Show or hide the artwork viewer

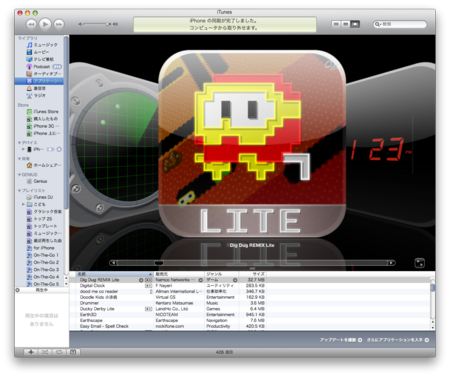tap(73, 352)
